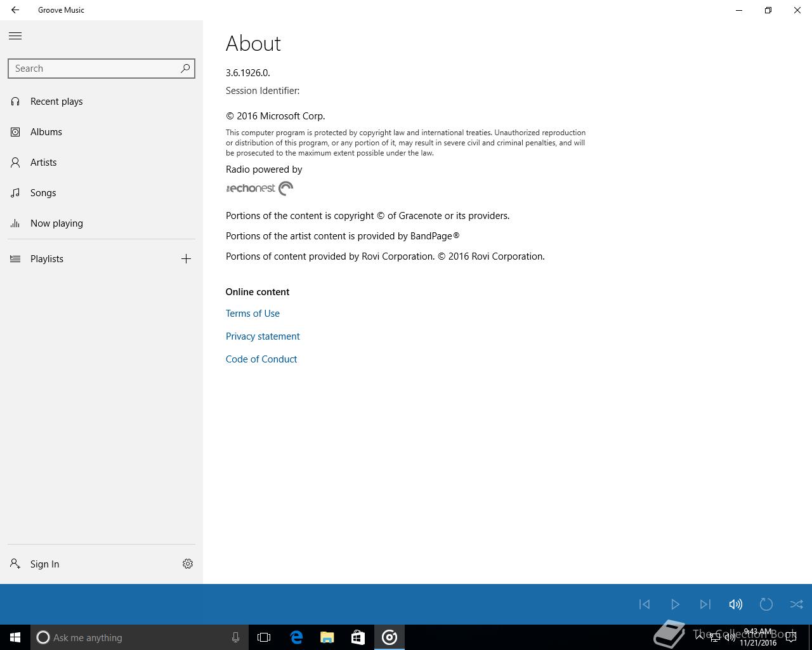Open Songs view using the note icon
The height and width of the screenshot is (650, 812).
pyautogui.click(x=15, y=192)
